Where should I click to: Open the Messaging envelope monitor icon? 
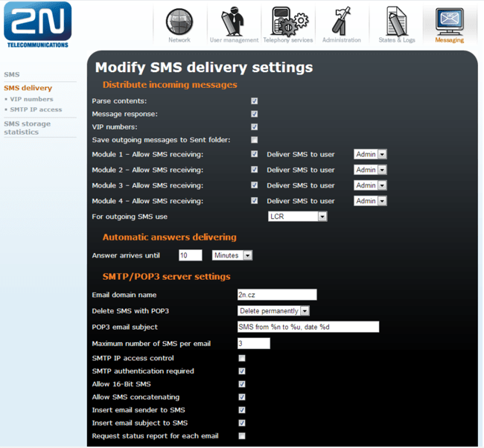pos(450,21)
